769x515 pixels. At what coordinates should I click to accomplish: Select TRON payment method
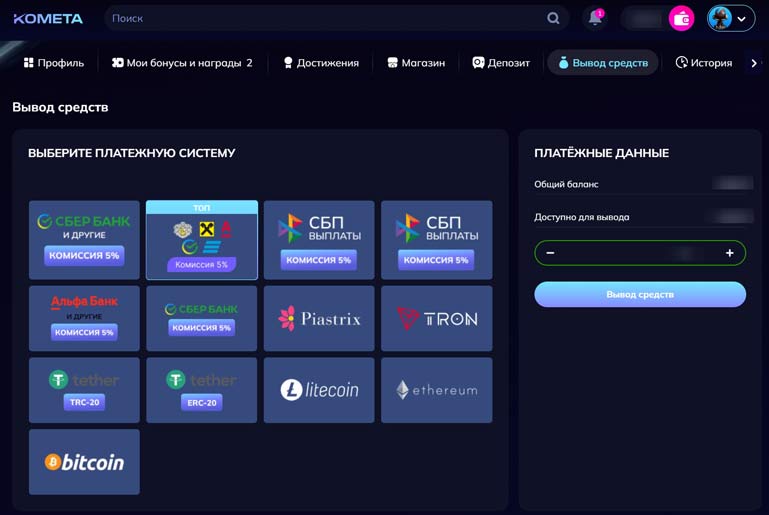click(436, 318)
